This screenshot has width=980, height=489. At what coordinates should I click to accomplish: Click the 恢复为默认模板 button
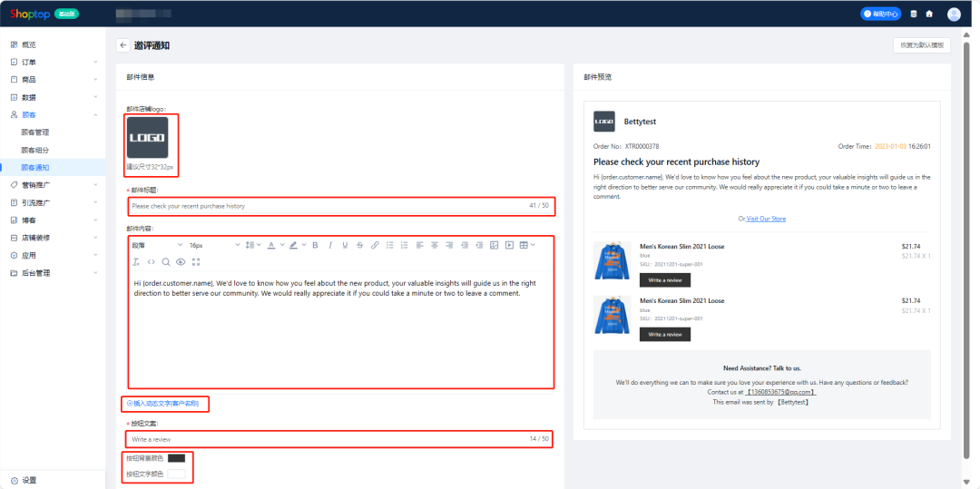pos(921,45)
